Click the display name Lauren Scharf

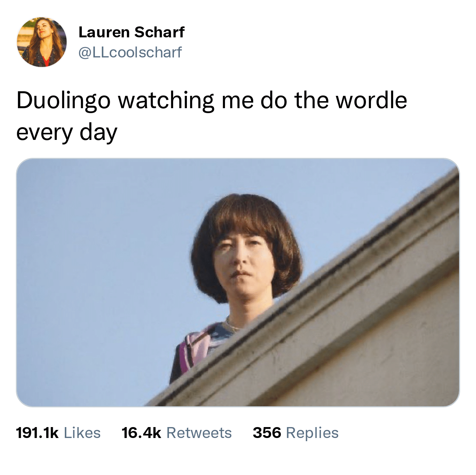tap(131, 32)
